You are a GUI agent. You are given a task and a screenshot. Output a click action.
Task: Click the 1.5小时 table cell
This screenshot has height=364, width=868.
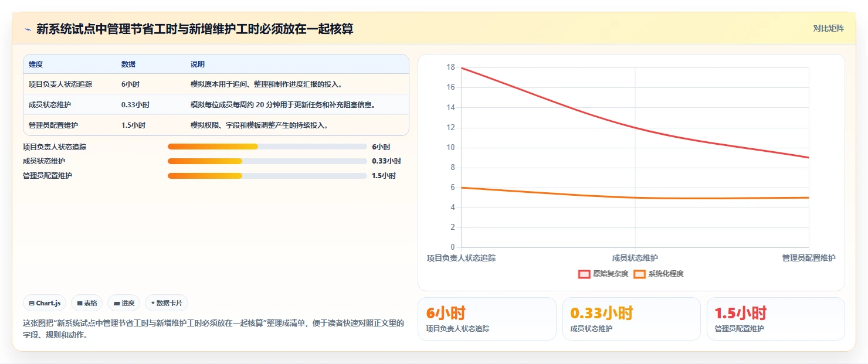pos(133,125)
